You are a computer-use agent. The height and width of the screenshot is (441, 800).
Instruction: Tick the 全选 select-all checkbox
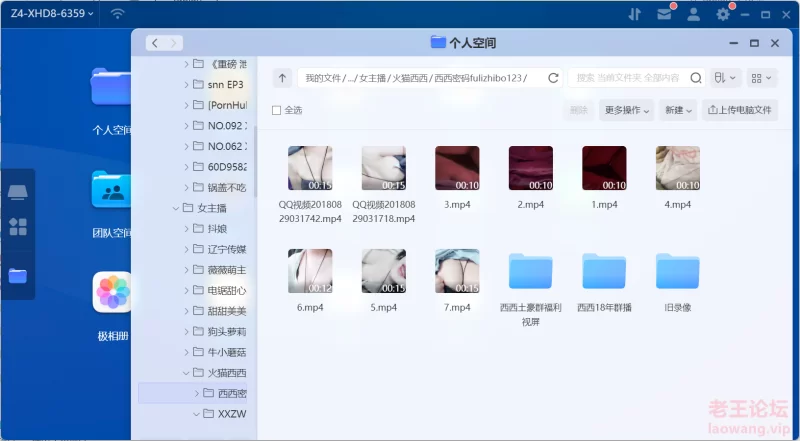coord(277,110)
